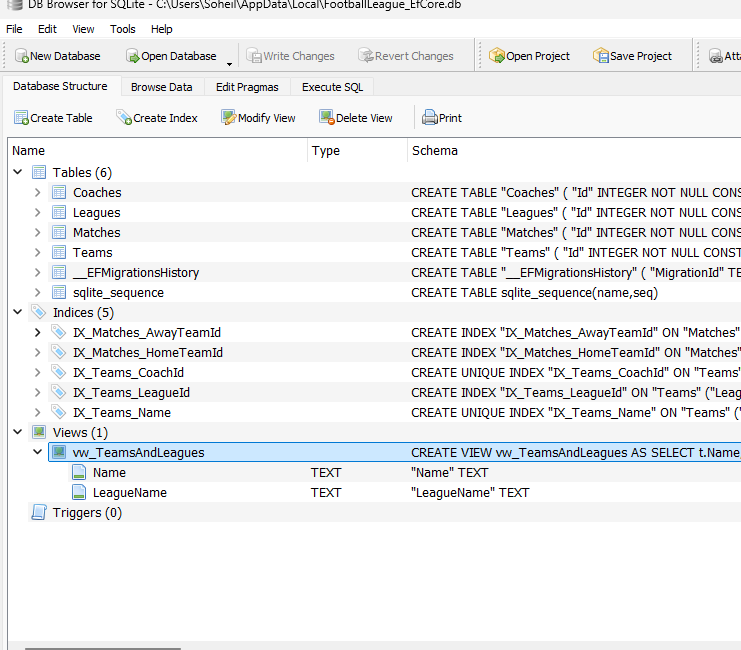Click the New Database toolbar icon
Viewport: 741px width, 650px height.
coord(22,56)
